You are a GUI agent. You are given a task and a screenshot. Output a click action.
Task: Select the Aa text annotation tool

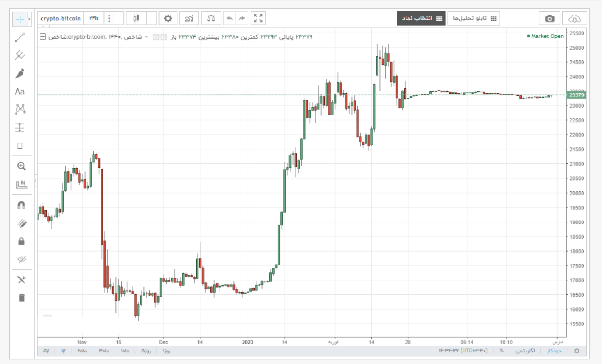[x=20, y=91]
